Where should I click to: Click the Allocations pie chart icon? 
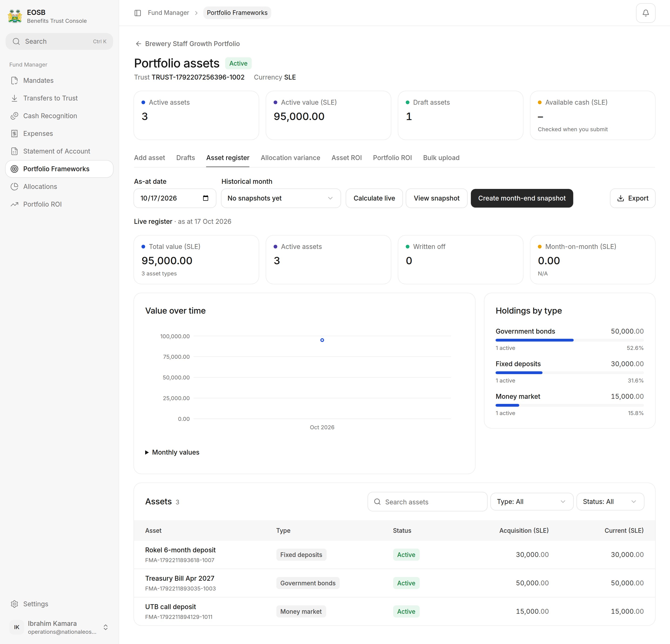[14, 187]
